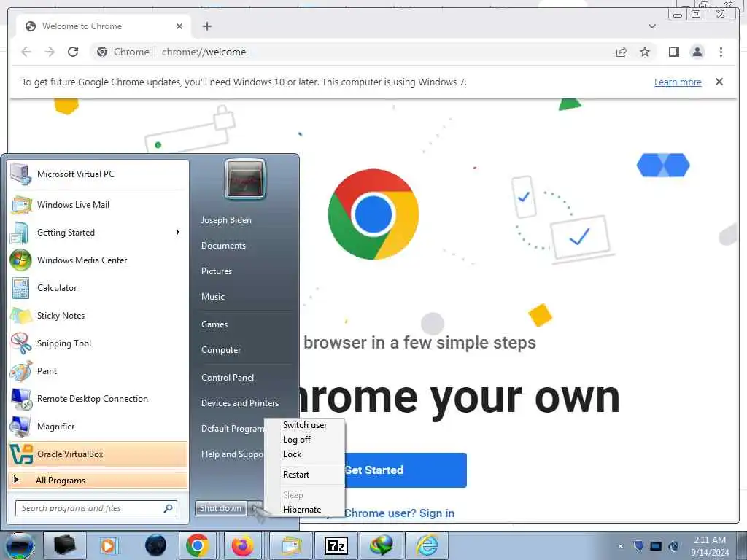Show hidden system tray icons
The image size is (747, 560).
[620, 546]
